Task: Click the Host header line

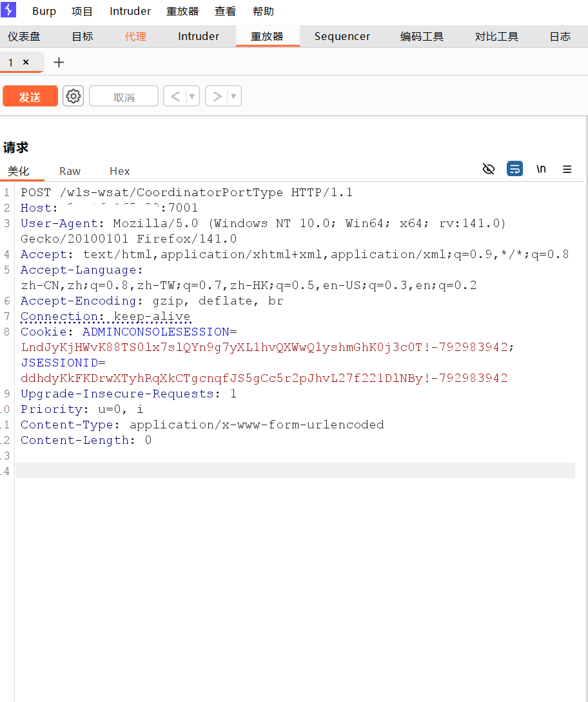Action: (109, 208)
